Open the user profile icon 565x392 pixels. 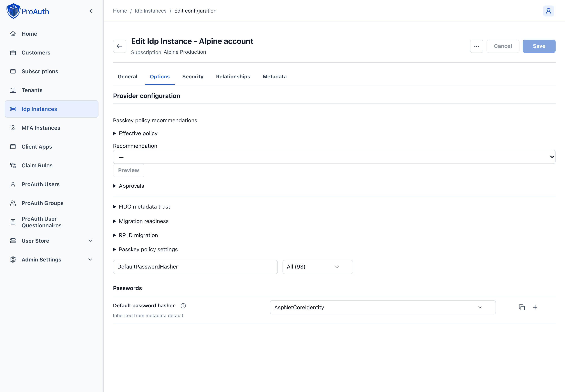click(x=548, y=11)
